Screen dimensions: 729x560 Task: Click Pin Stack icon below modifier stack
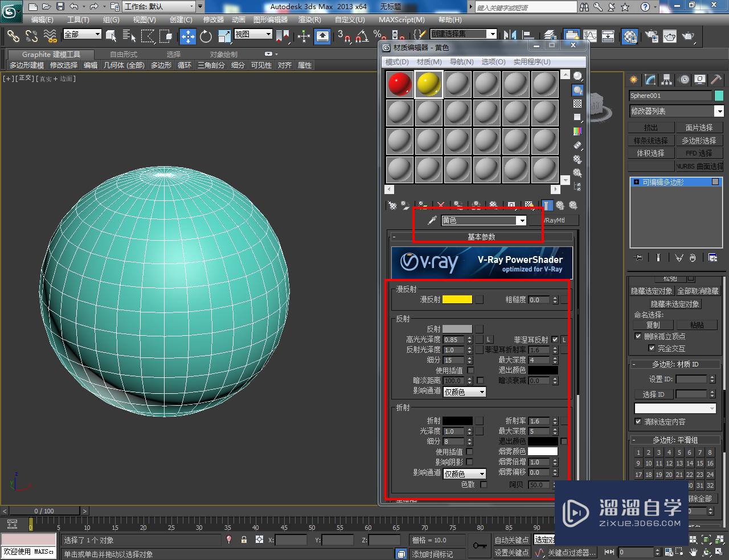coord(638,258)
